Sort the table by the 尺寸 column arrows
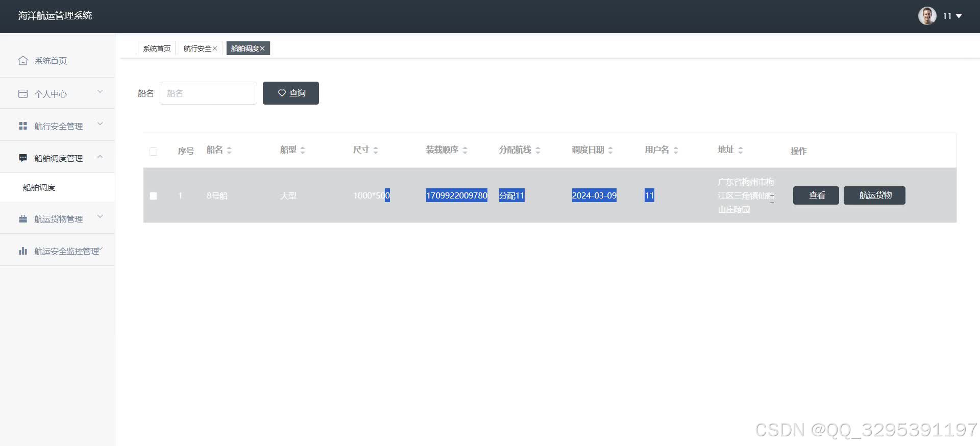980x446 pixels. 376,150
